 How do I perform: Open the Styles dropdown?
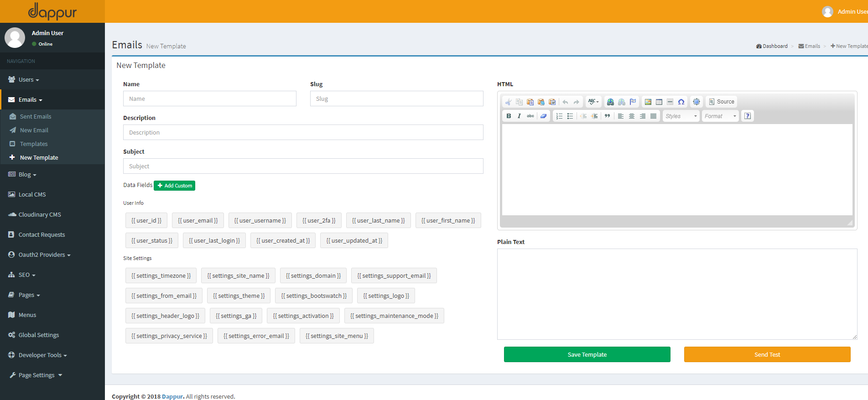681,116
